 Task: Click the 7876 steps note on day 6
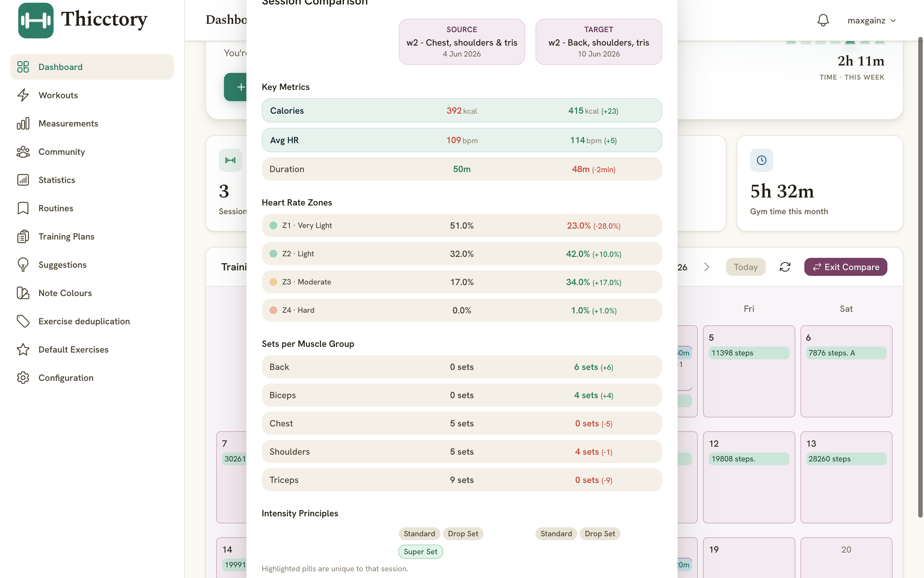846,353
